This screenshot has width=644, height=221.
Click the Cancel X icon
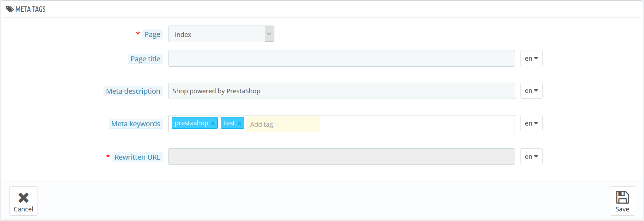(23, 198)
